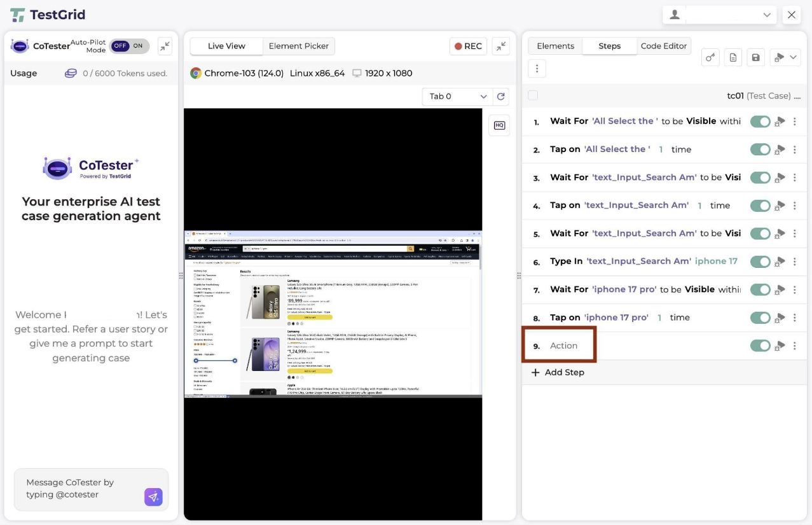The height and width of the screenshot is (525, 812).
Task: Select step 6 'Type In' text
Action: point(566,262)
